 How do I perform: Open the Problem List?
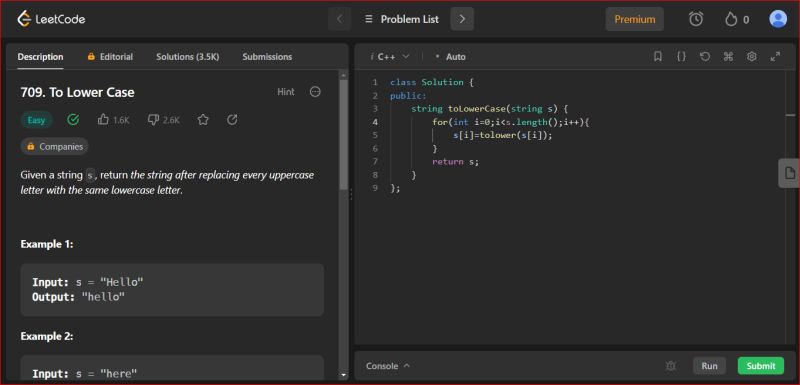[x=402, y=19]
